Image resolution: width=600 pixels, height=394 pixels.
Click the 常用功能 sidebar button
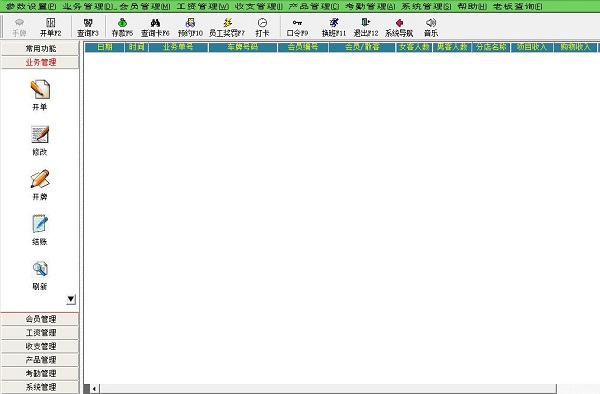(40, 48)
